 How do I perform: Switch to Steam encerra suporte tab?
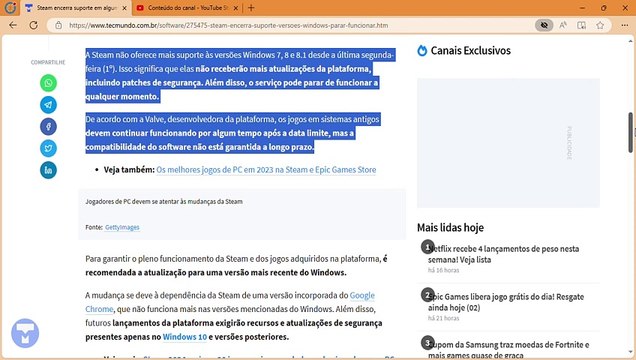[76, 8]
